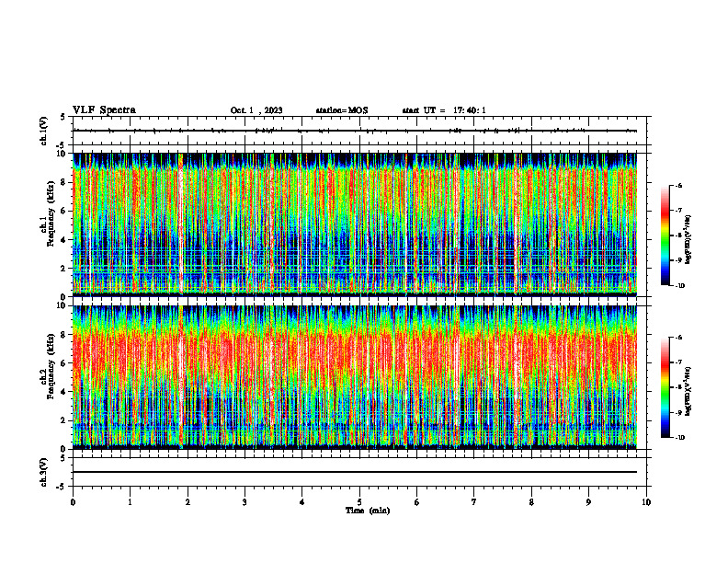Click the ch.1 colorbar log(PSD) unit label
The width and height of the screenshot is (728, 563).
(688, 240)
